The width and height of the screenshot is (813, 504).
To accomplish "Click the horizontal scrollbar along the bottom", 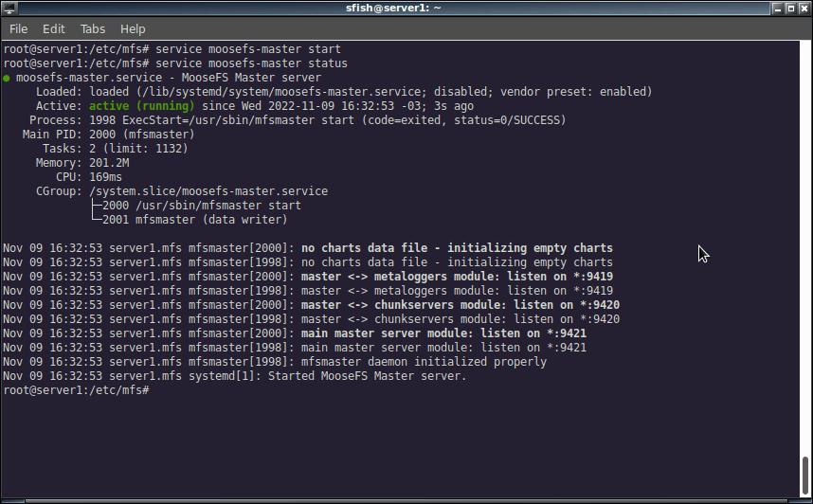I will click(x=406, y=501).
